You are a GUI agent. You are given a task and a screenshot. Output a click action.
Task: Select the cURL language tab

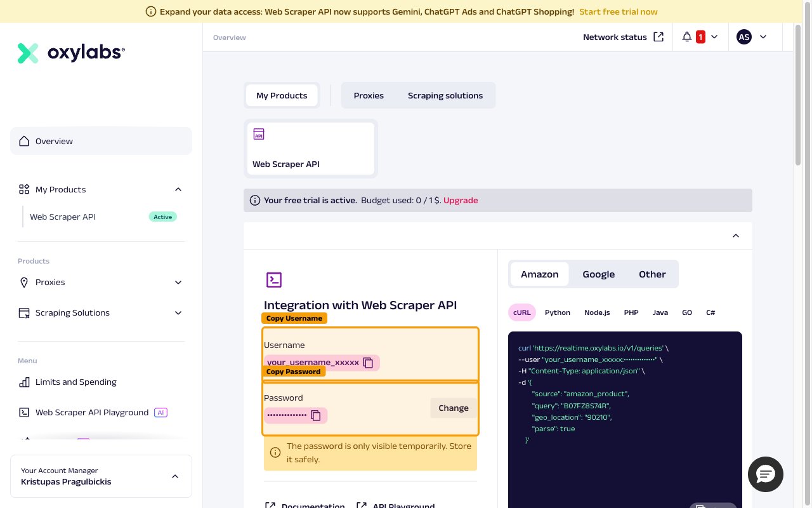pos(522,312)
